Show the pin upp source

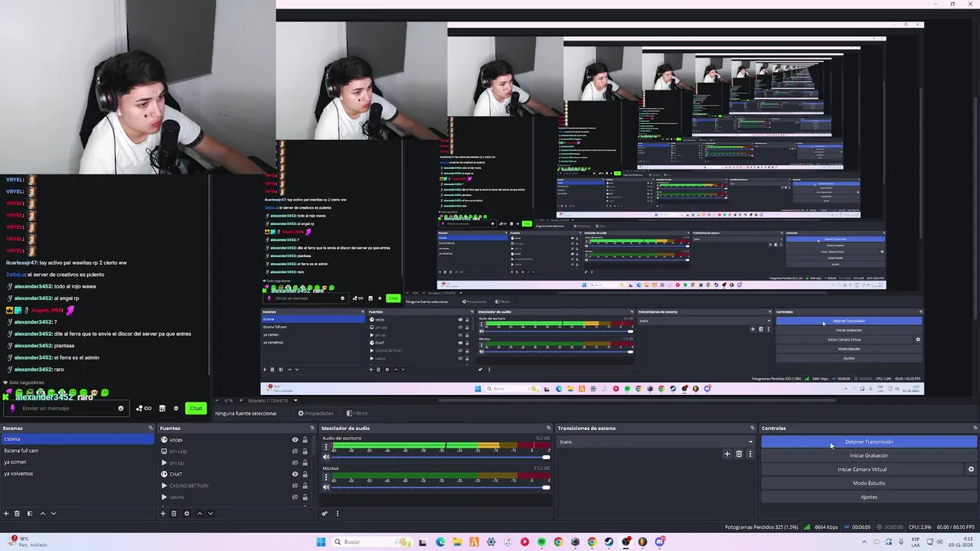point(295,452)
